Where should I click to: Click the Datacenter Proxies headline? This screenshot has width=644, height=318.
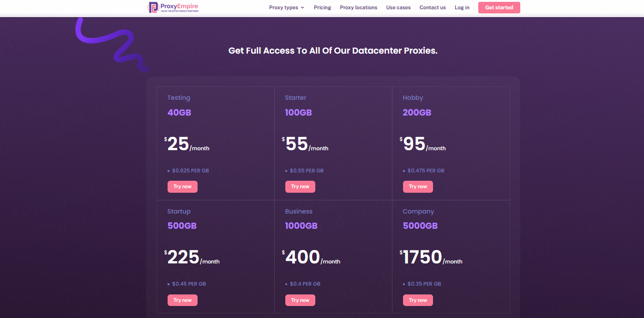333,51
